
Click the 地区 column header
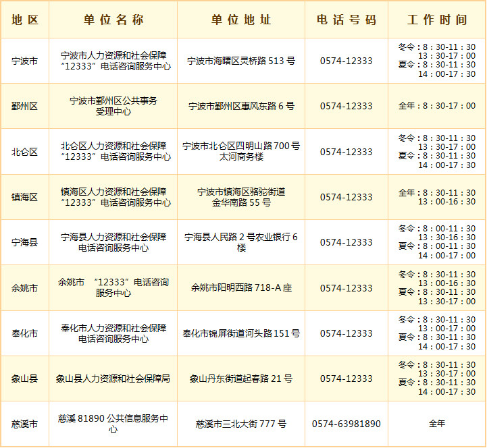click(25, 20)
